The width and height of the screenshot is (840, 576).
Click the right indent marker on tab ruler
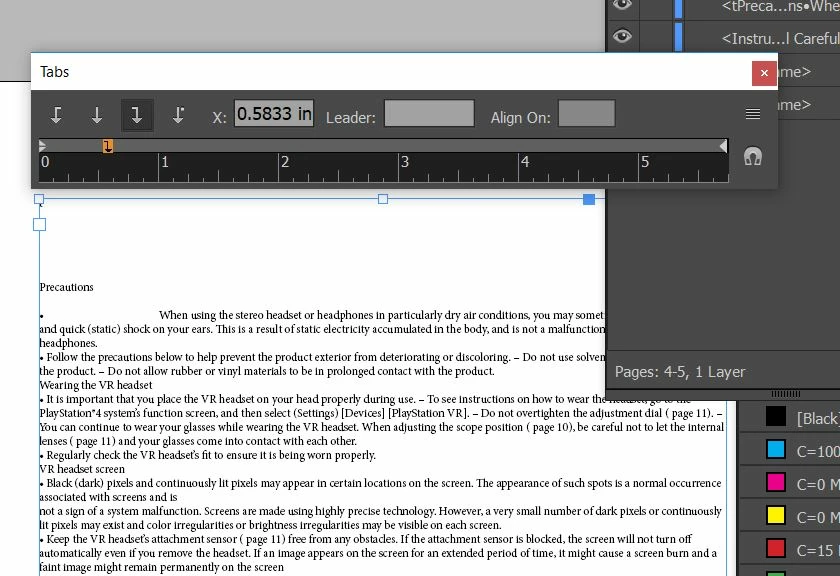point(723,146)
